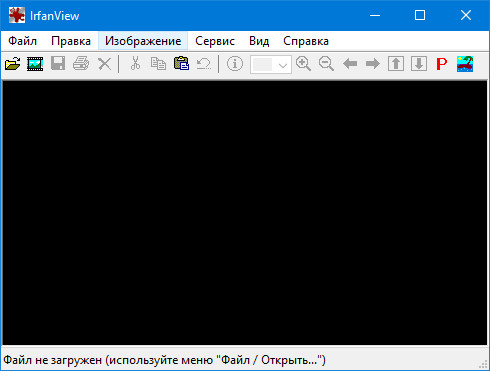
Task: Open the Изображение menu
Action: (x=143, y=41)
